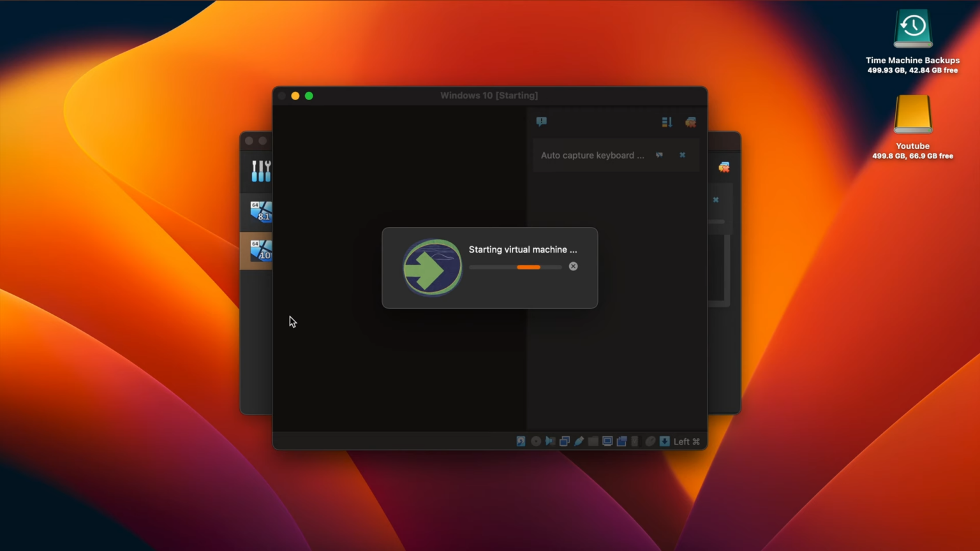
Task: Click the audio status icon in status bar
Action: click(x=550, y=441)
